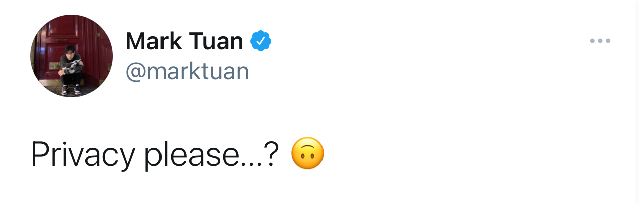The image size is (644, 204).
Task: Click the @marktuan handle
Action: [x=187, y=71]
